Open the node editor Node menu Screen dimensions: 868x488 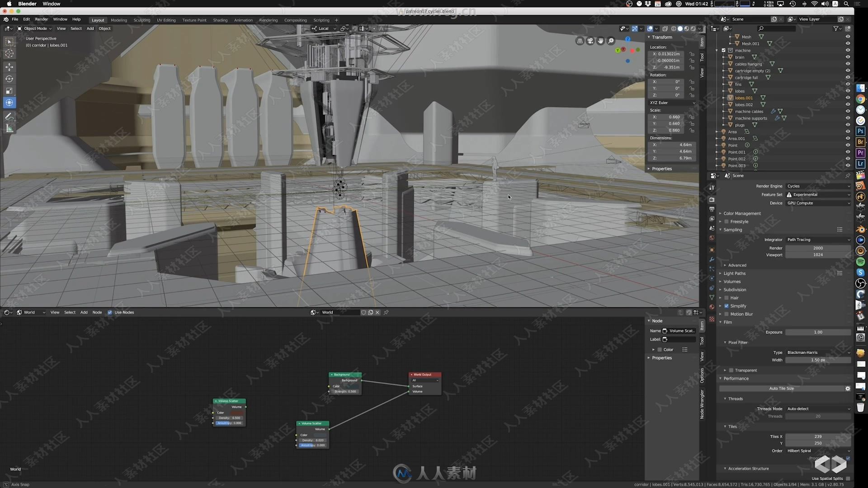(97, 312)
